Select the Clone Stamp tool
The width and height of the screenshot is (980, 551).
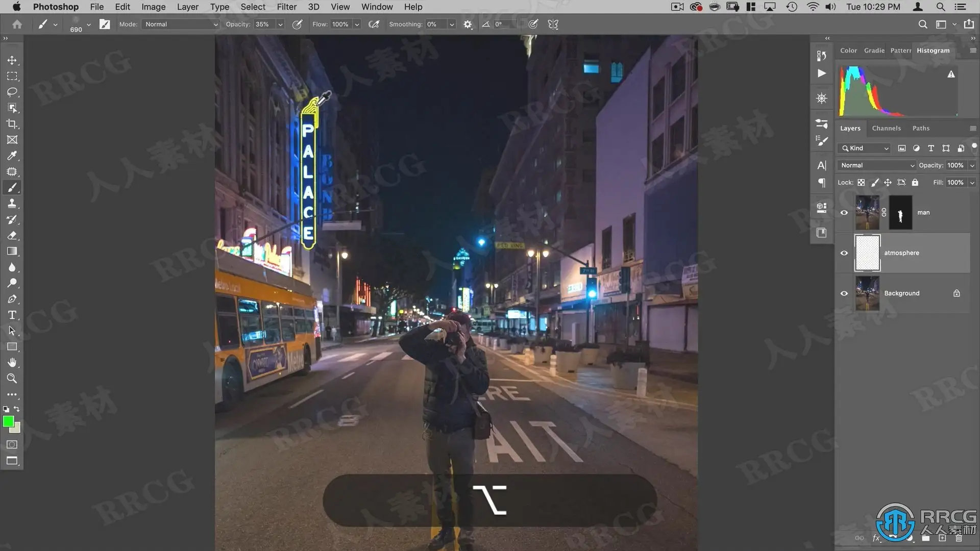[x=12, y=204]
